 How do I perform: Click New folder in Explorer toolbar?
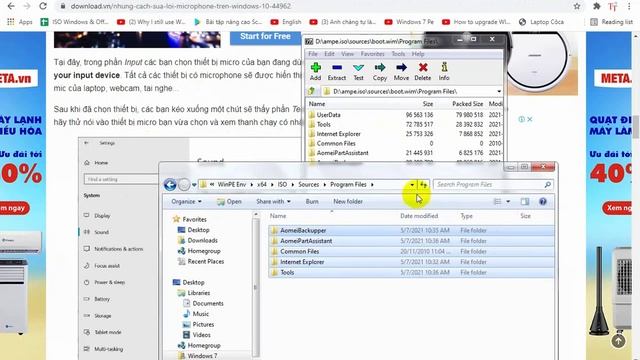pyautogui.click(x=348, y=202)
